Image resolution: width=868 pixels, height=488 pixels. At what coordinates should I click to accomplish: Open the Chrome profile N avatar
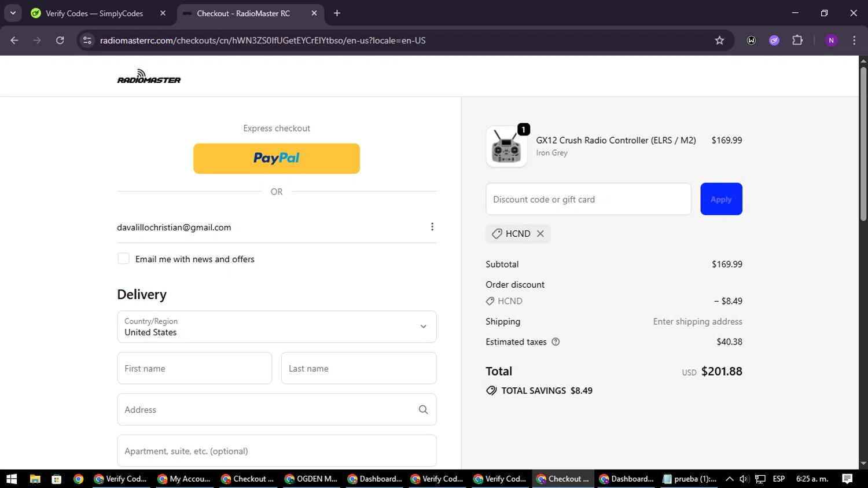(x=832, y=41)
